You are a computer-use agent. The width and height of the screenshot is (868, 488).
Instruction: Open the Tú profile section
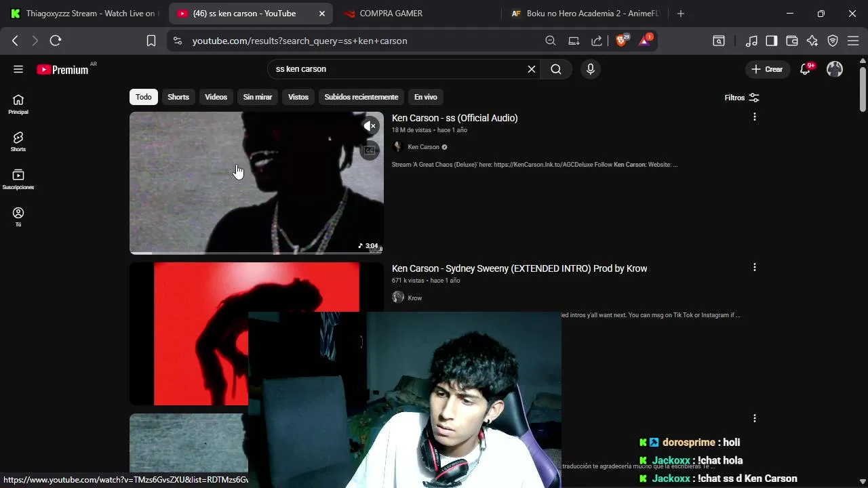tap(18, 217)
